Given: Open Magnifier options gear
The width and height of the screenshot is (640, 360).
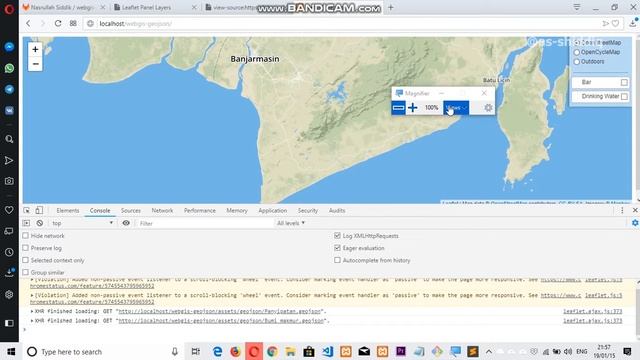Looking at the screenshot, I should coord(488,108).
